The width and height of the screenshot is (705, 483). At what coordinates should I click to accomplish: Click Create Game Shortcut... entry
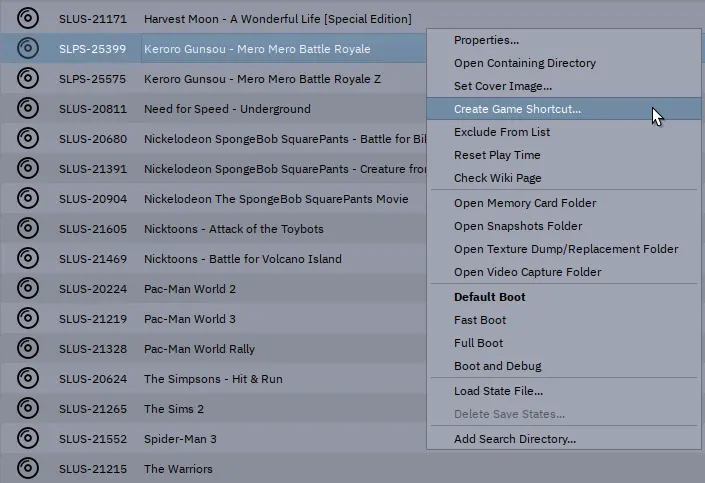(564, 109)
